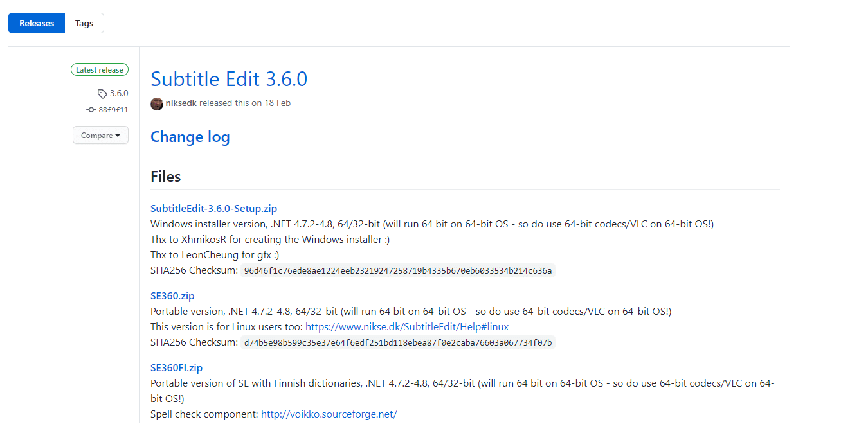This screenshot has height=431, width=868.
Task: Open commit 88f9f11
Action: (x=113, y=110)
